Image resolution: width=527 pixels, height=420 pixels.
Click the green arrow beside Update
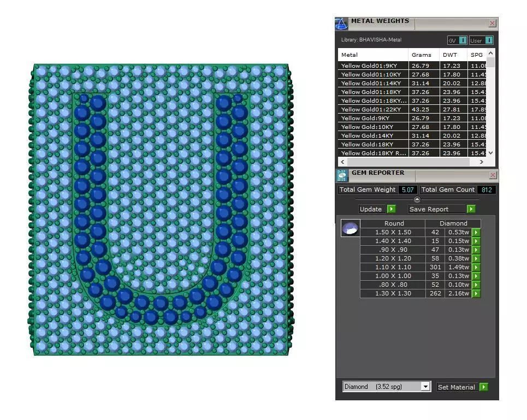tap(391, 209)
